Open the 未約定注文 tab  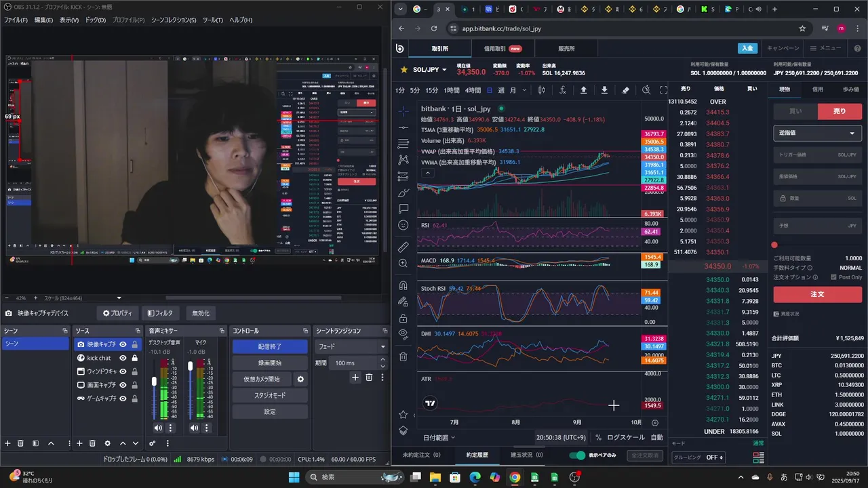pyautogui.click(x=422, y=455)
